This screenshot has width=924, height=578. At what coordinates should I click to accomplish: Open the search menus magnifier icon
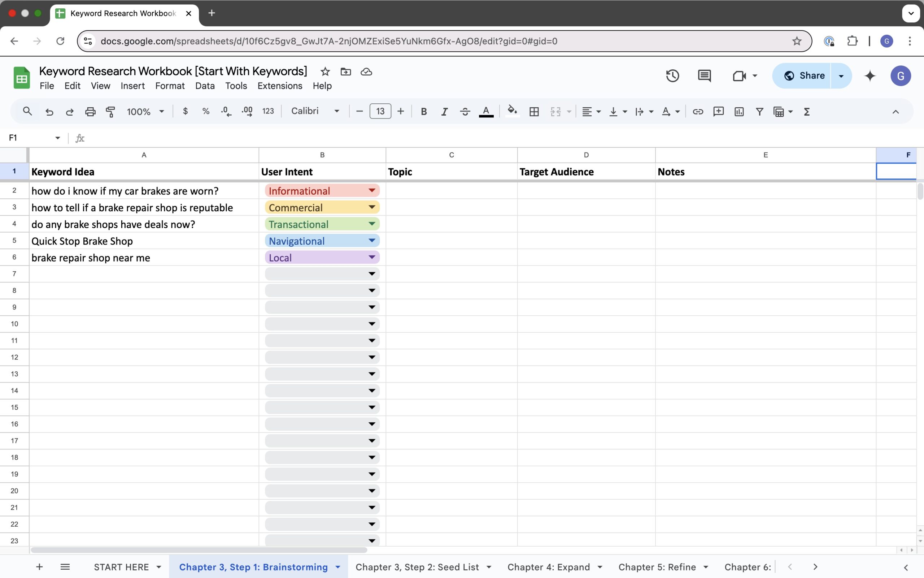(27, 111)
